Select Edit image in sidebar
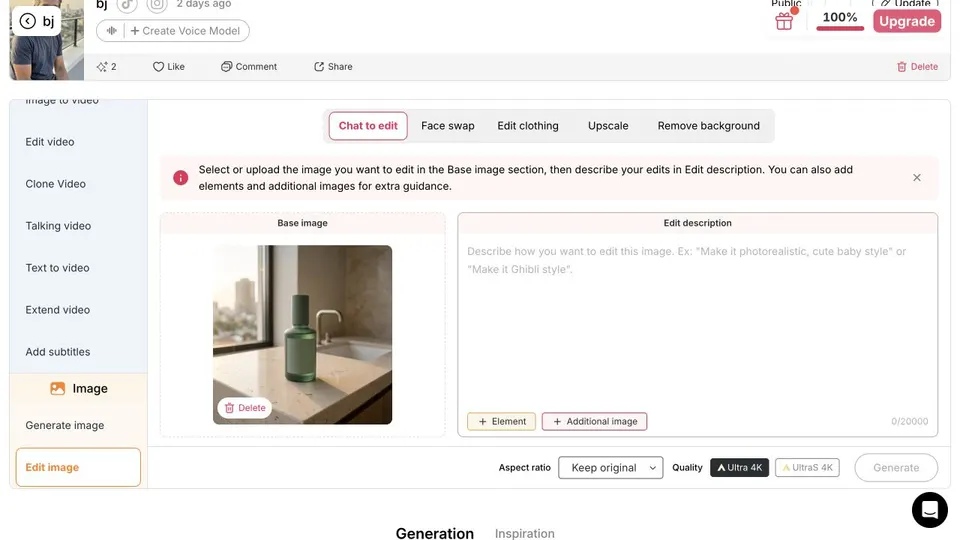Viewport: 960px width, 540px height. 78,467
